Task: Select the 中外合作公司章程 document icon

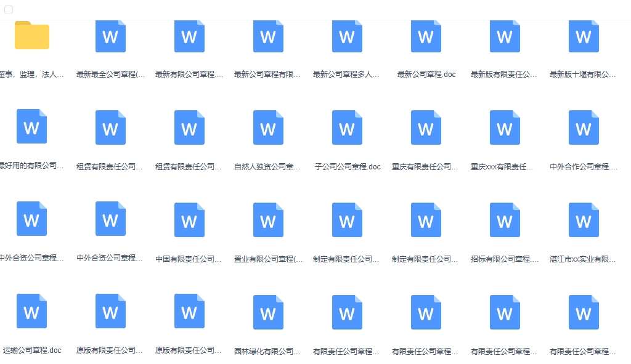Action: (584, 127)
